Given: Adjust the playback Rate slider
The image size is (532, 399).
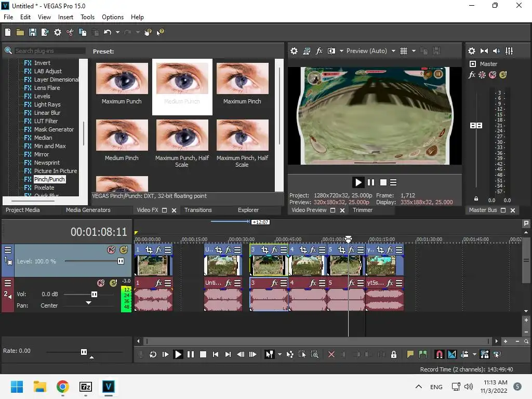Looking at the screenshot, I should coord(84,352).
